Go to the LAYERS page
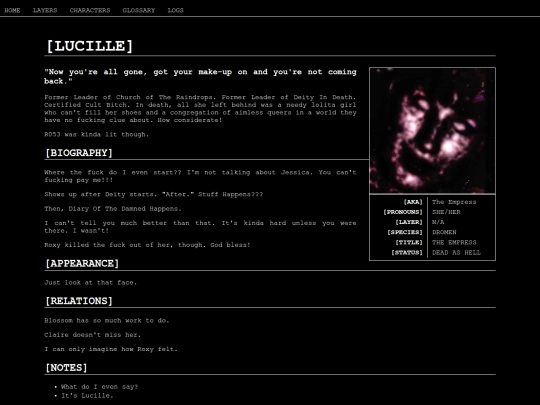Image resolution: width=540 pixels, height=405 pixels. pyautogui.click(x=45, y=10)
